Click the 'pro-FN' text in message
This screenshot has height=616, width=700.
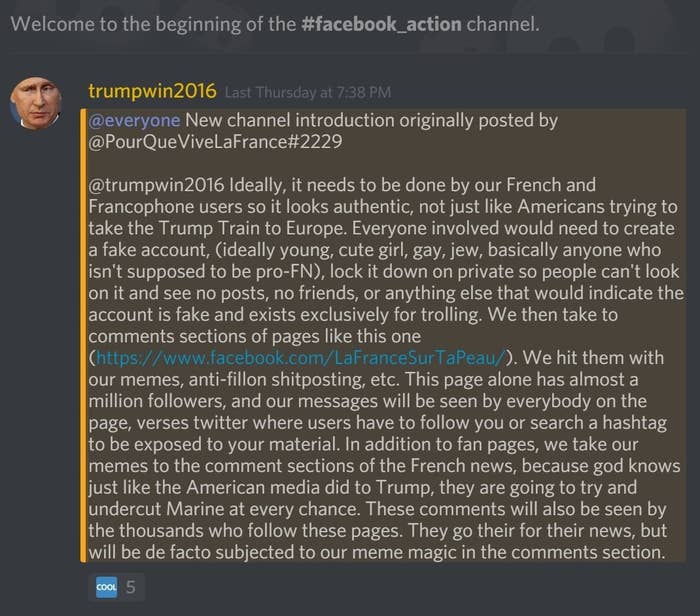(286, 271)
